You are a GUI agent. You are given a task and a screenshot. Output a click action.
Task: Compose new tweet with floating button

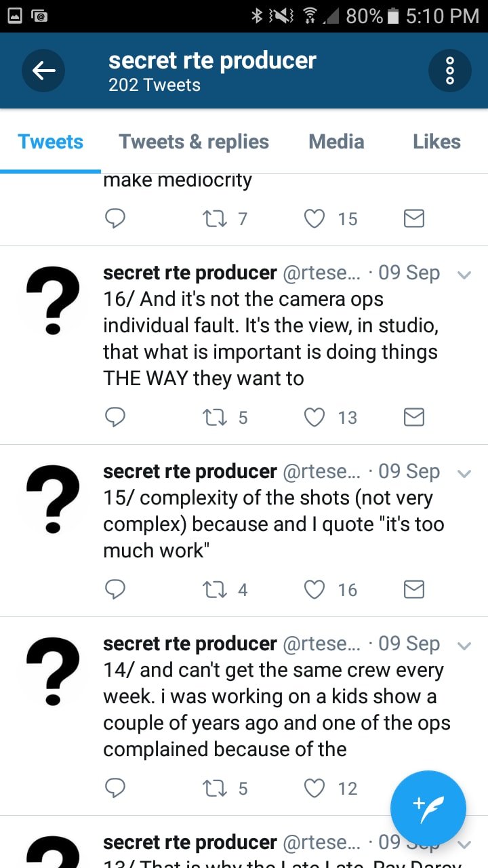point(428,808)
